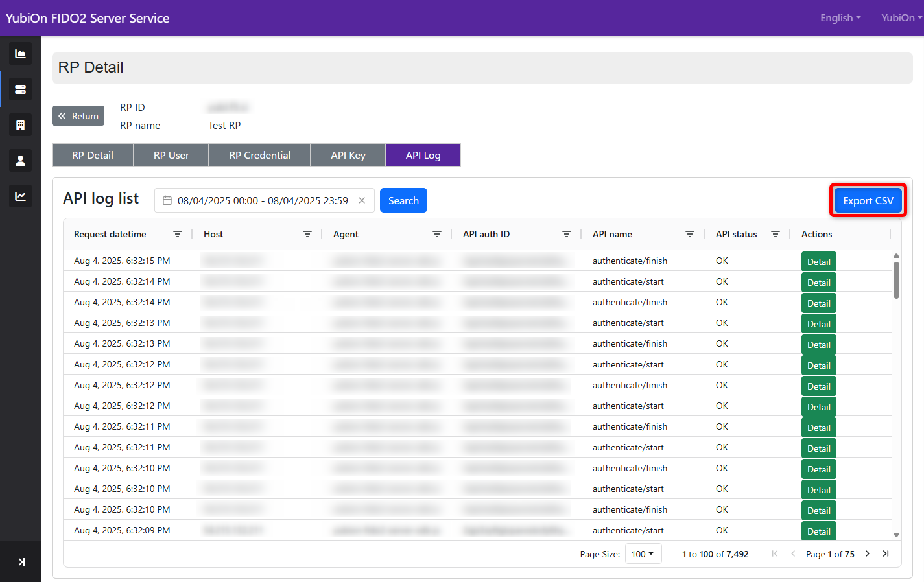Switch to the RP Credential tab
The height and width of the screenshot is (582, 924).
[x=260, y=156]
